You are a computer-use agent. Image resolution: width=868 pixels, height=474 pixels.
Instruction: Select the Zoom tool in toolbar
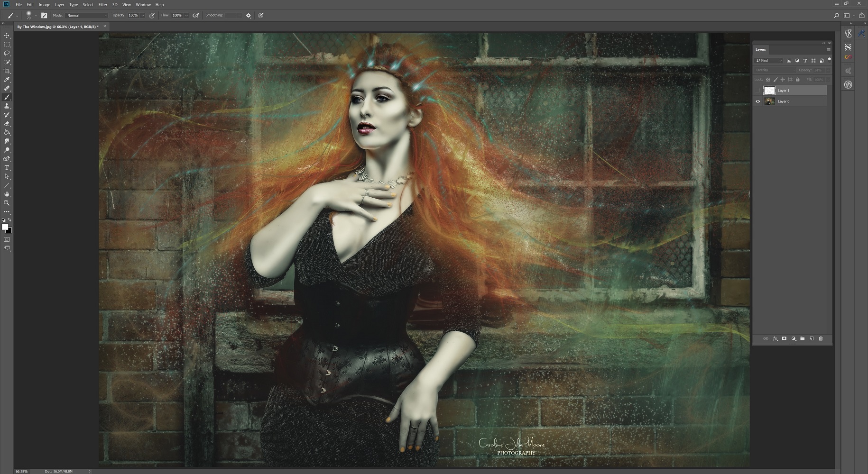click(7, 203)
